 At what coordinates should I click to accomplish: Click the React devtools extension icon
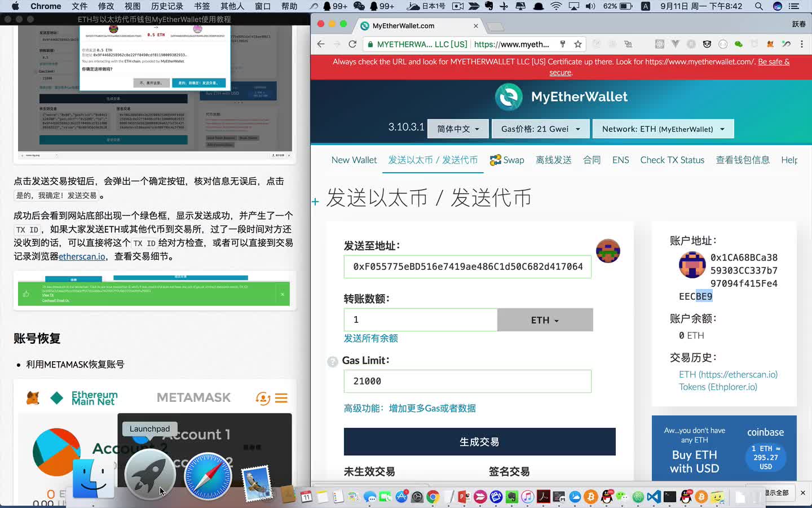[659, 44]
